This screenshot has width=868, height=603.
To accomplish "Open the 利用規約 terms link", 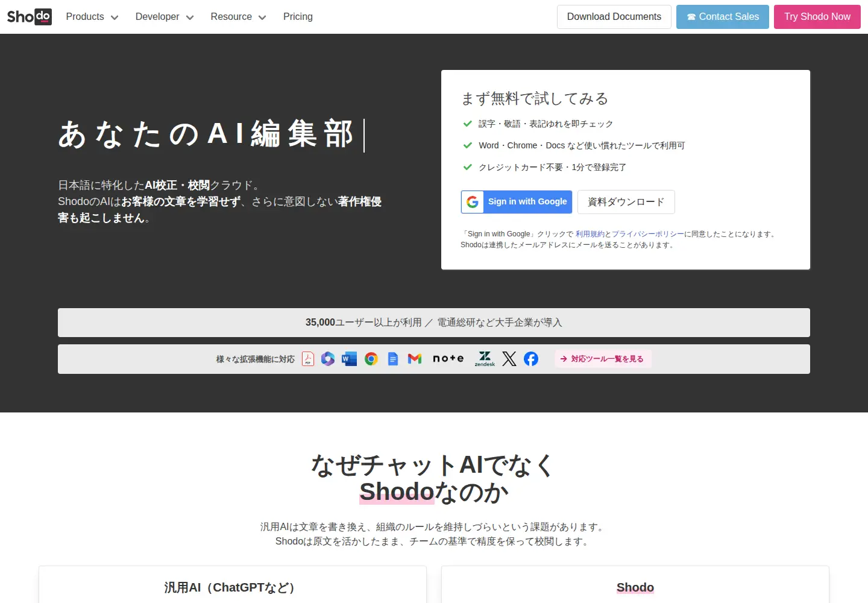I will (590, 234).
